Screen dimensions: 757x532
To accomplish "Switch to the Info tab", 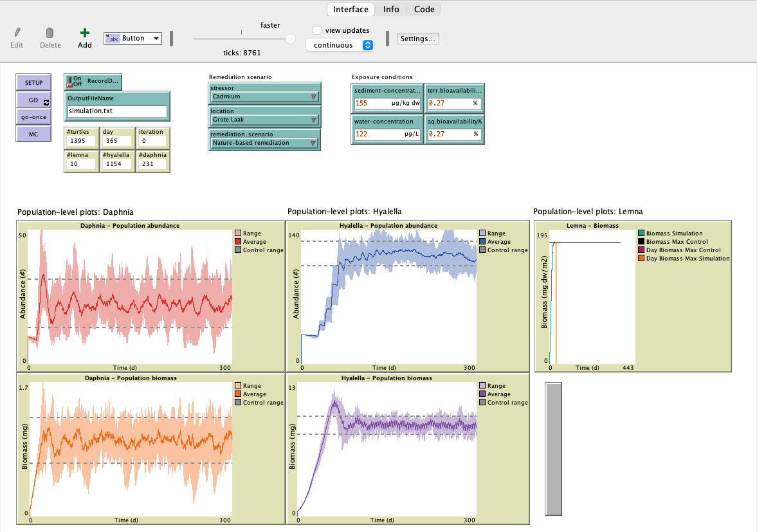I will (x=391, y=9).
